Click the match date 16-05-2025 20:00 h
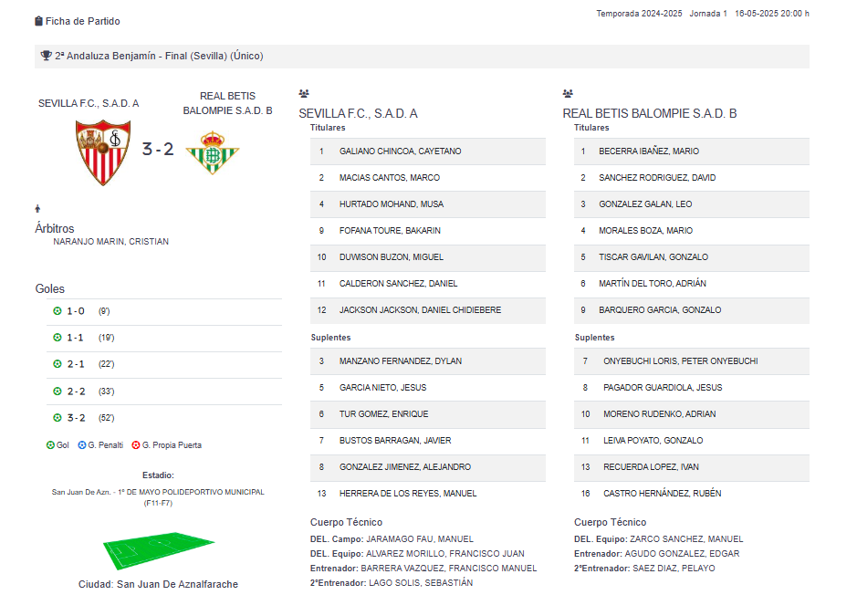This screenshot has width=857, height=616. click(772, 14)
